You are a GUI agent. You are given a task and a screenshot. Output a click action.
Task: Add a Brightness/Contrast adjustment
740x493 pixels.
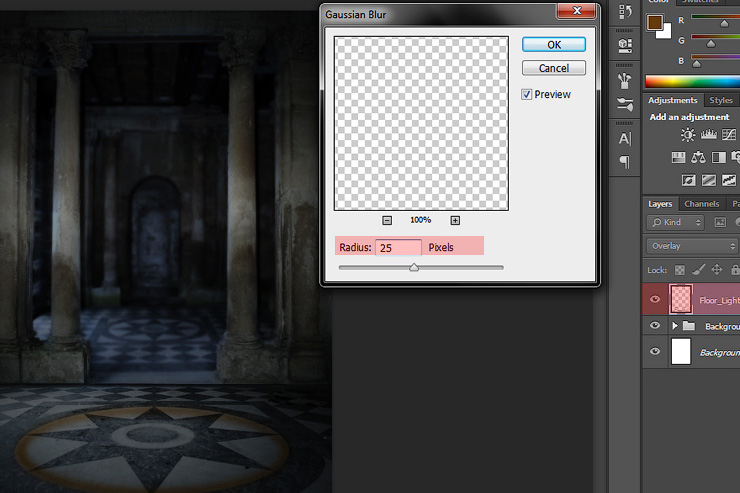coord(688,135)
